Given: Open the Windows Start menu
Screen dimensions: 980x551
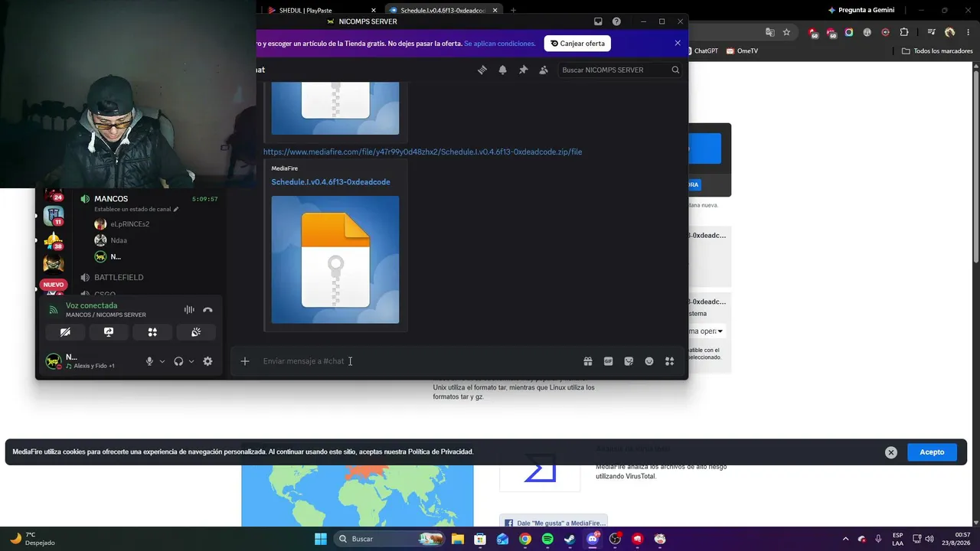Looking at the screenshot, I should (x=321, y=539).
